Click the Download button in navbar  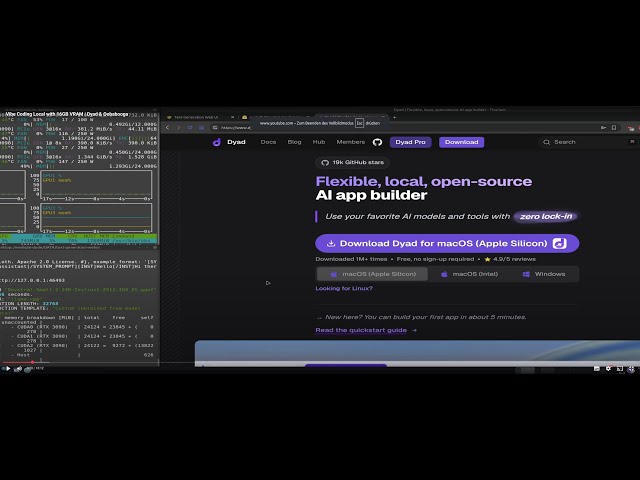462,142
